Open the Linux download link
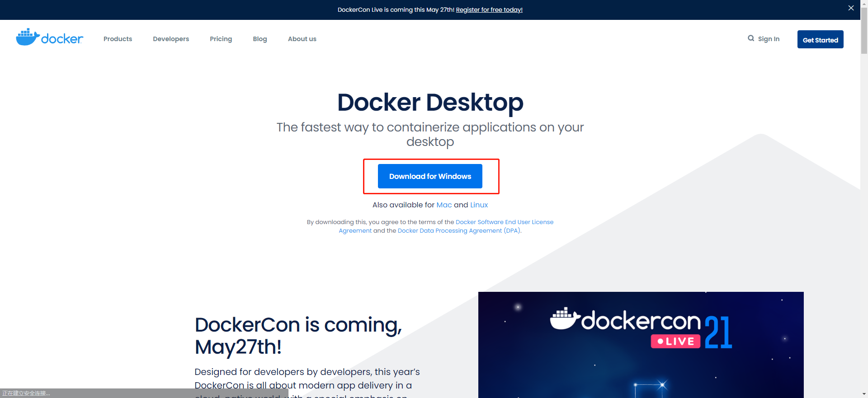868x398 pixels. (479, 205)
